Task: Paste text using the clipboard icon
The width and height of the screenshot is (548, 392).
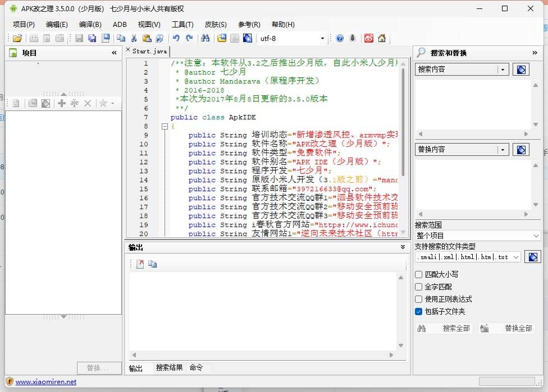Action: [x=147, y=38]
